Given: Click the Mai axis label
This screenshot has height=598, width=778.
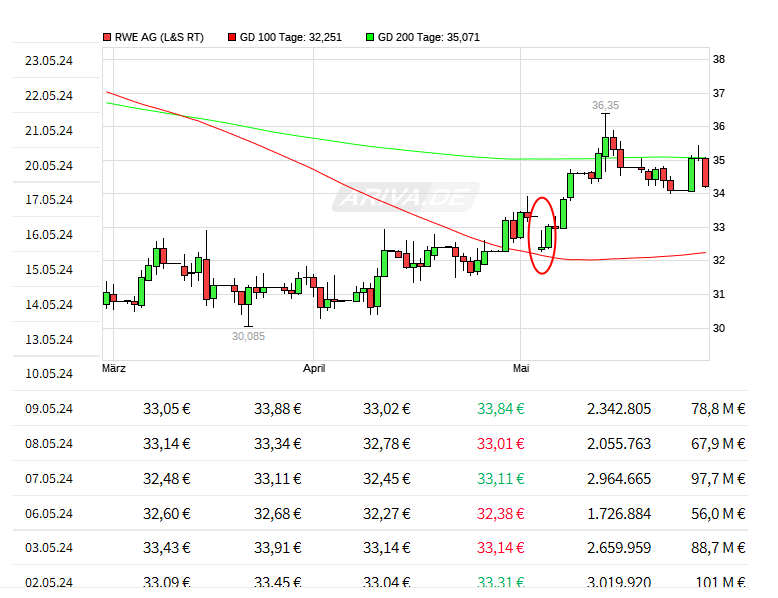Looking at the screenshot, I should (521, 368).
